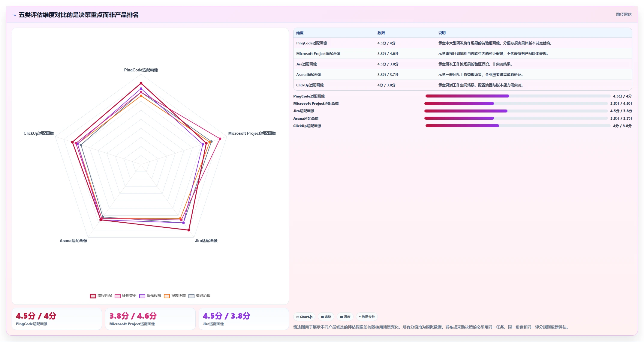Image resolution: width=644 pixels, height=342 pixels.
Task: Click the PingCode适配画像 progress bar
Action: 518,96
